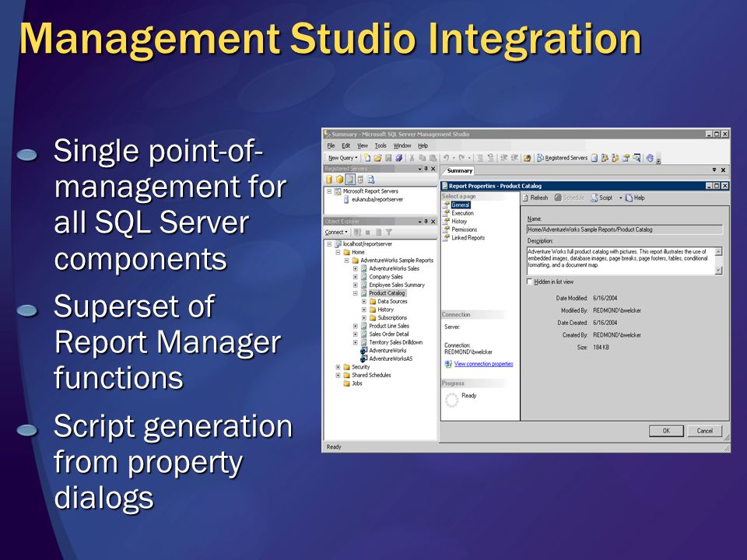Click the redo arrow toolbar icon
The width and height of the screenshot is (747, 560).
pyautogui.click(x=461, y=158)
